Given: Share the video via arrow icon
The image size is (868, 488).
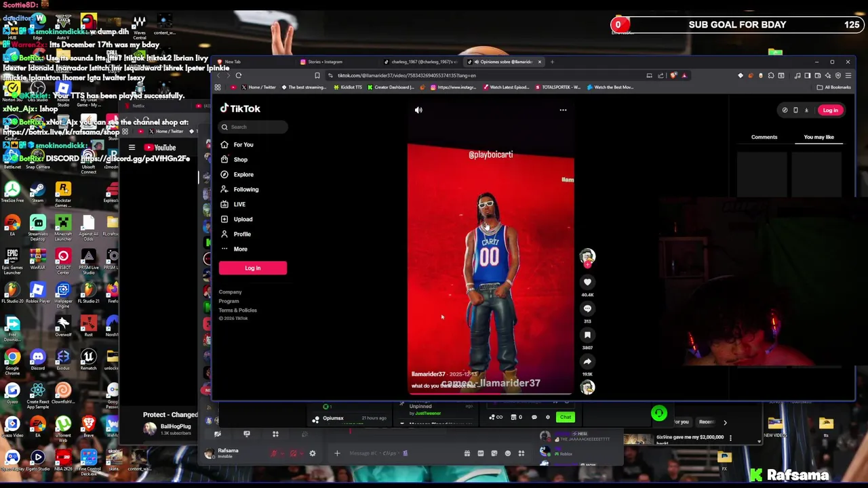Looking at the screenshot, I should (x=587, y=361).
